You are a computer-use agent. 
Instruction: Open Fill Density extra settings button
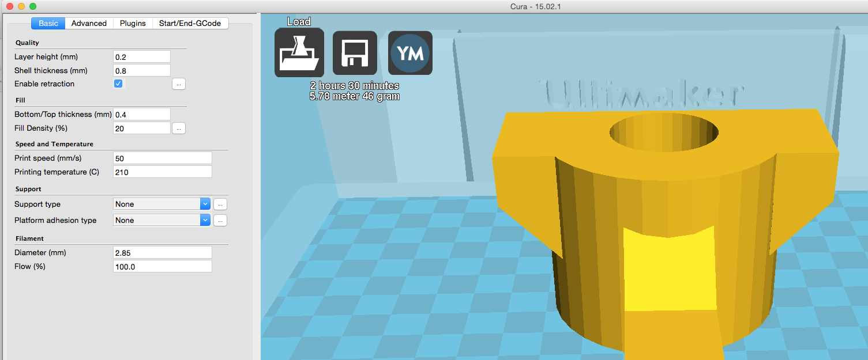(179, 128)
